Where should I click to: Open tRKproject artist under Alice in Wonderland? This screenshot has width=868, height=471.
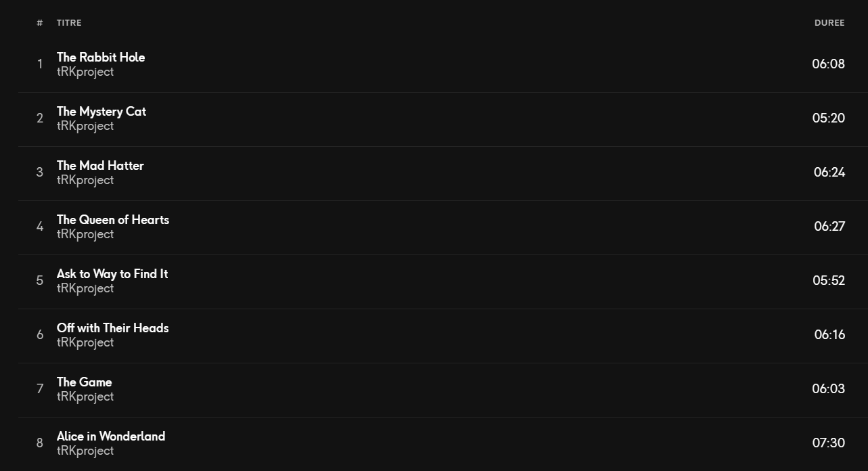(85, 451)
